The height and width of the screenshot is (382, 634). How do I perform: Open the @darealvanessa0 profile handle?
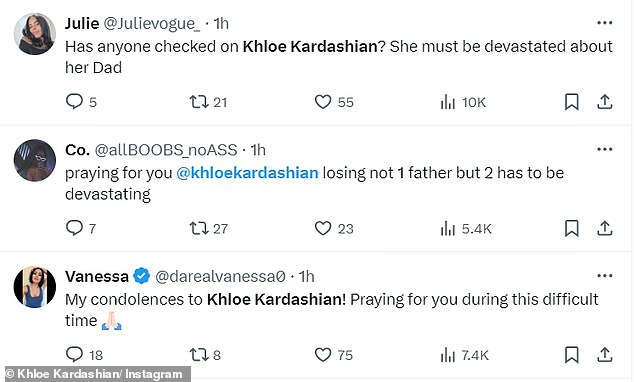[x=220, y=276]
